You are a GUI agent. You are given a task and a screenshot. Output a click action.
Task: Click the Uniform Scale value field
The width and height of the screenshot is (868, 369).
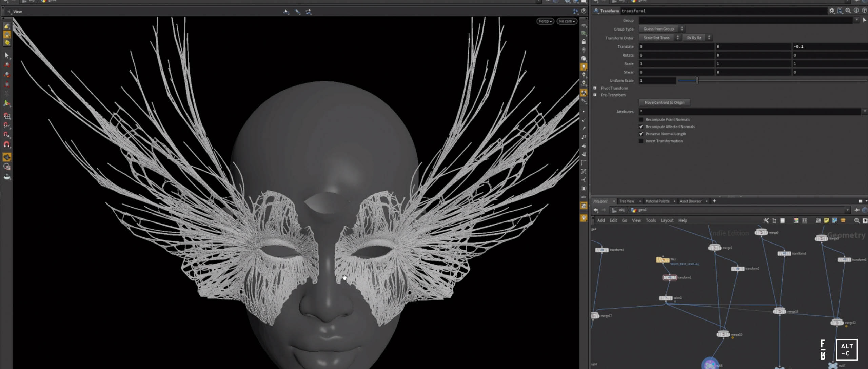[x=657, y=81]
